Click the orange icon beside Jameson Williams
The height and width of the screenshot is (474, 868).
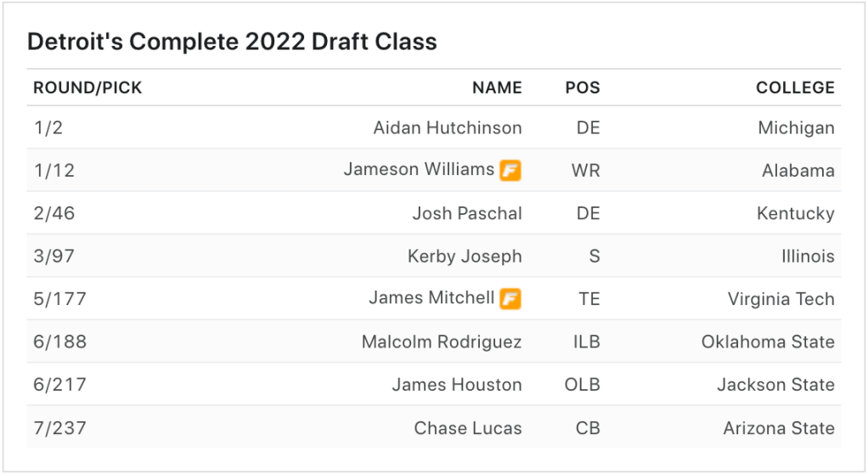(510, 171)
